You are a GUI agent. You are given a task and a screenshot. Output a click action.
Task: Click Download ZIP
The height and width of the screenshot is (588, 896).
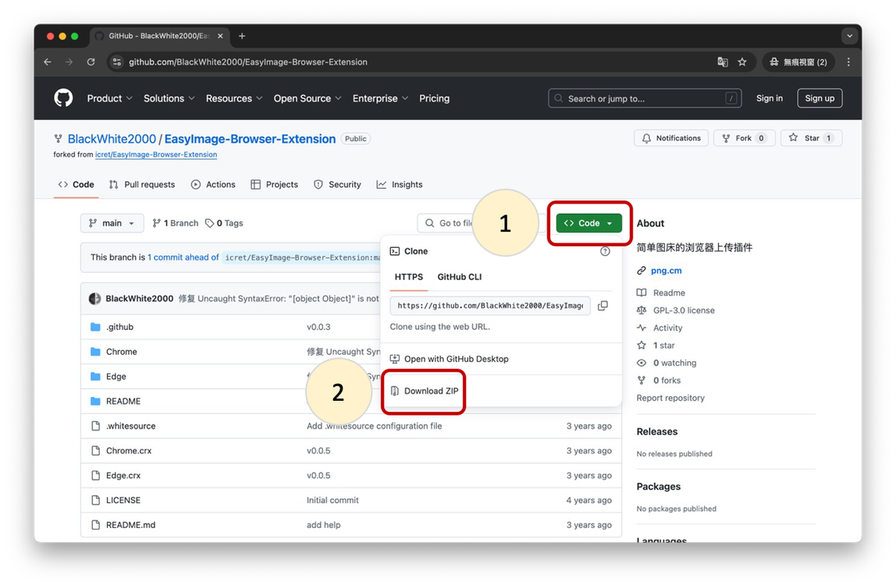[431, 391]
